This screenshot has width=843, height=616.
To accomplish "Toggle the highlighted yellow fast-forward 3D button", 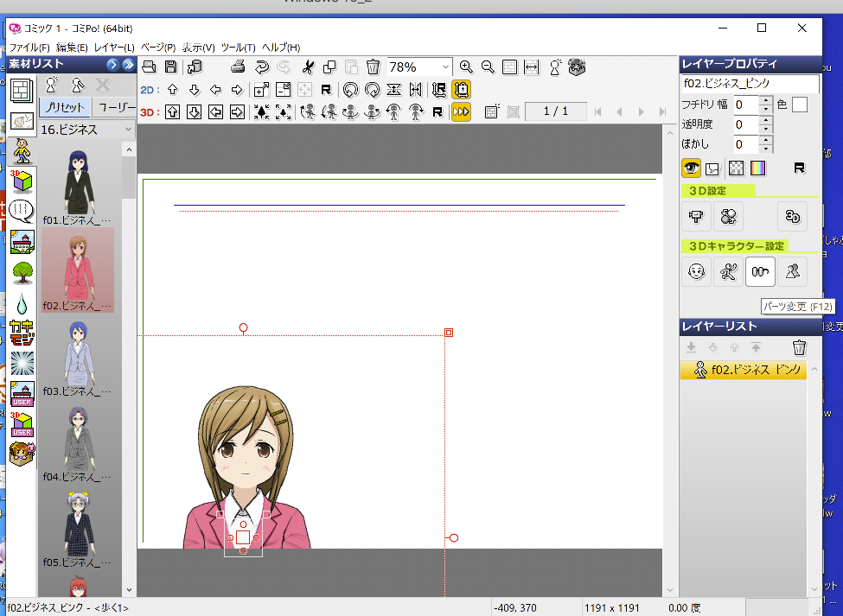I will point(461,111).
